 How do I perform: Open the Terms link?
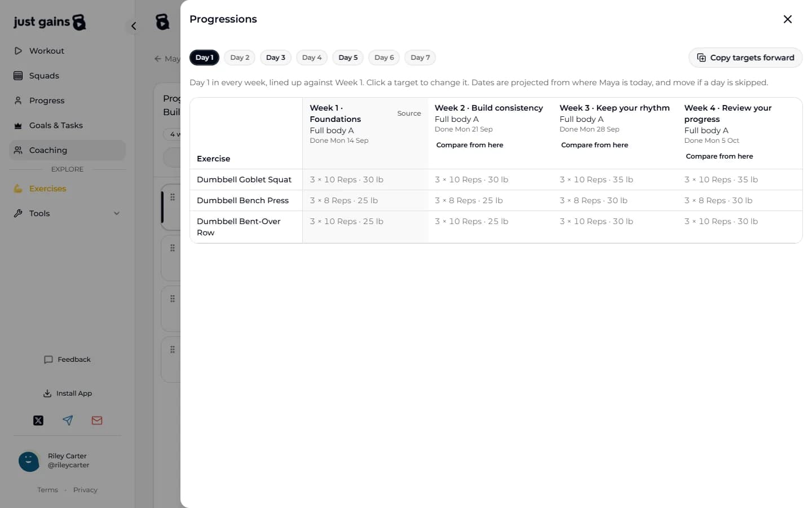point(47,490)
